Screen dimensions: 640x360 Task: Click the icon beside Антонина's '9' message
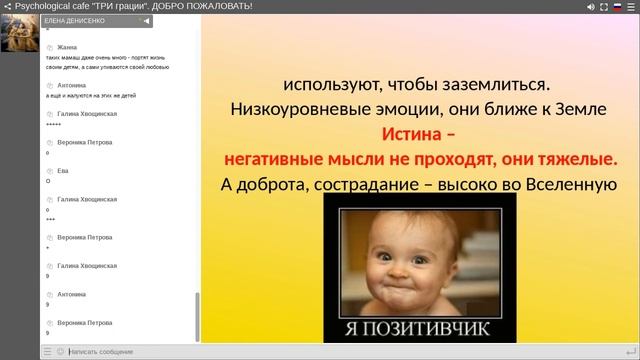(x=50, y=295)
